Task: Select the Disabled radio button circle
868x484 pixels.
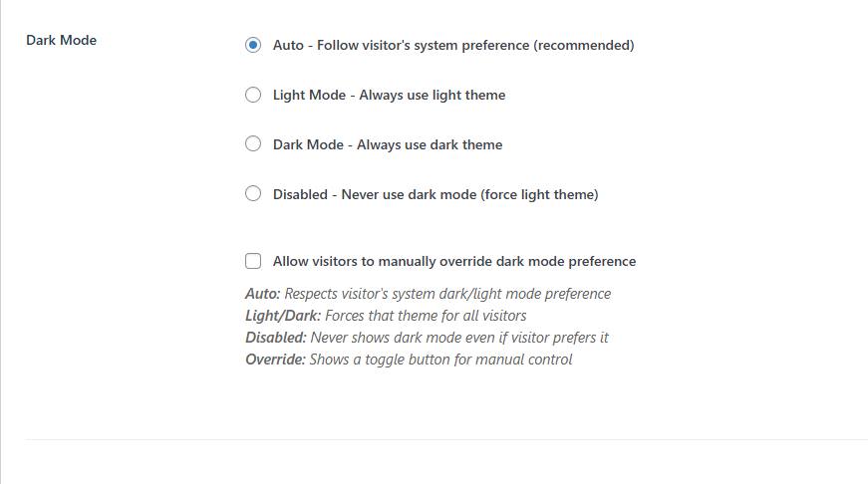Action: tap(253, 194)
